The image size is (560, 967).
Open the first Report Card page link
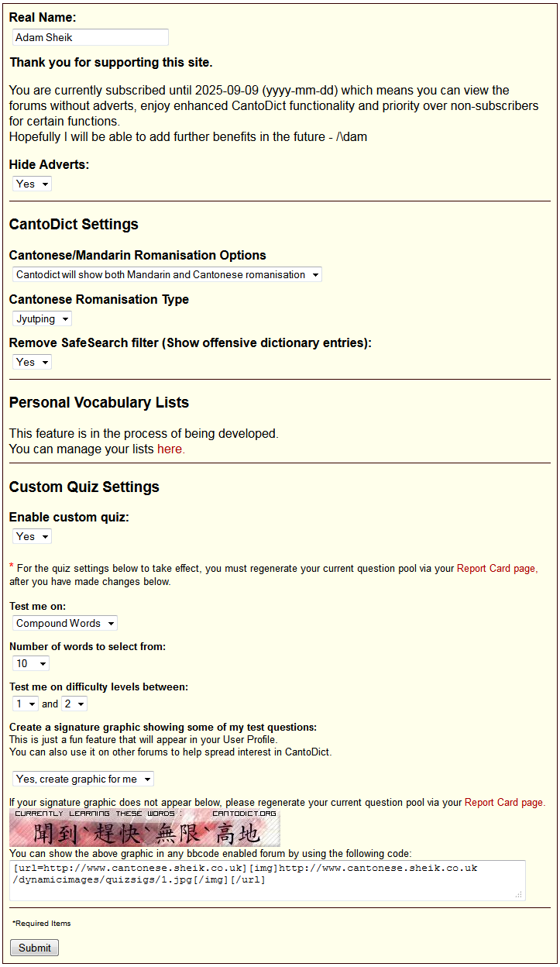point(496,568)
